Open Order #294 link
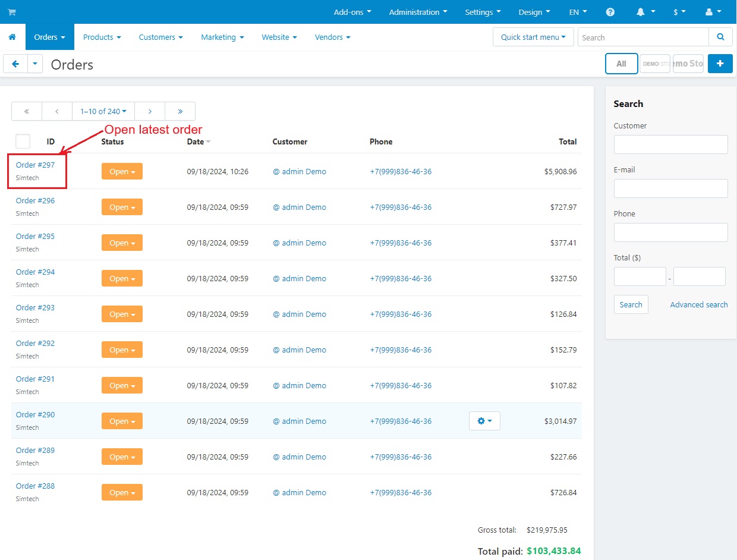This screenshot has width=737, height=560. 35,272
